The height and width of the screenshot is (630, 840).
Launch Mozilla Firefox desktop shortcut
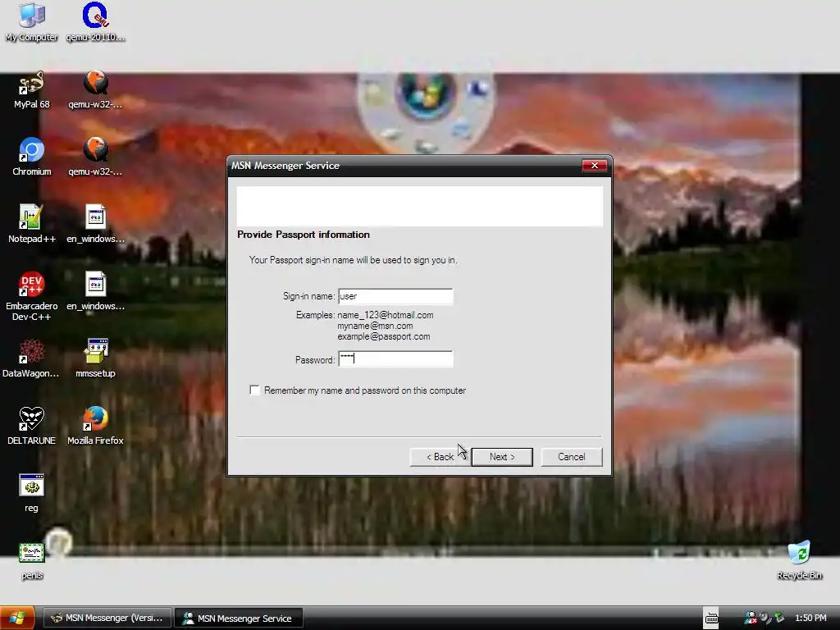[95, 427]
